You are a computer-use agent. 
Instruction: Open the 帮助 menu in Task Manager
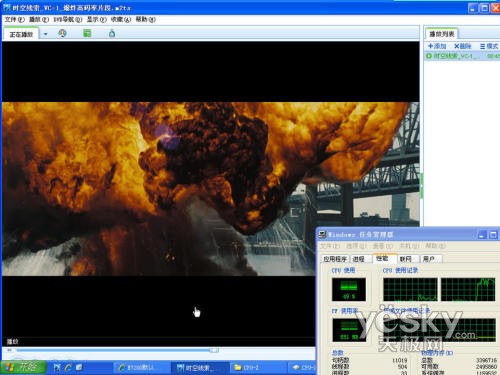coord(435,246)
